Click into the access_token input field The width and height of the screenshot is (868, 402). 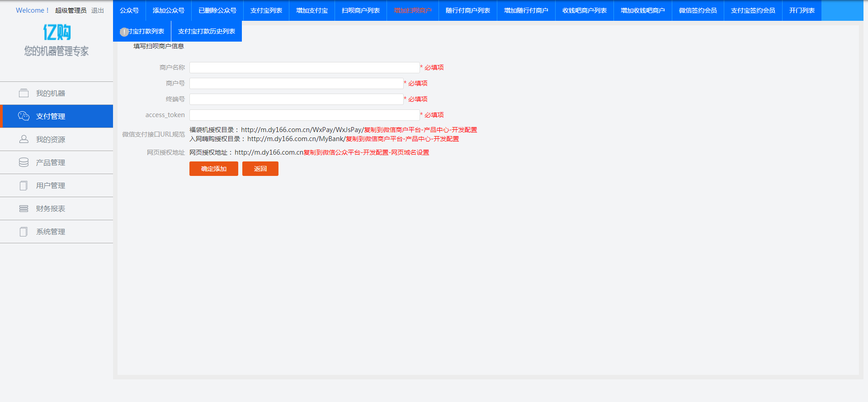coord(304,115)
